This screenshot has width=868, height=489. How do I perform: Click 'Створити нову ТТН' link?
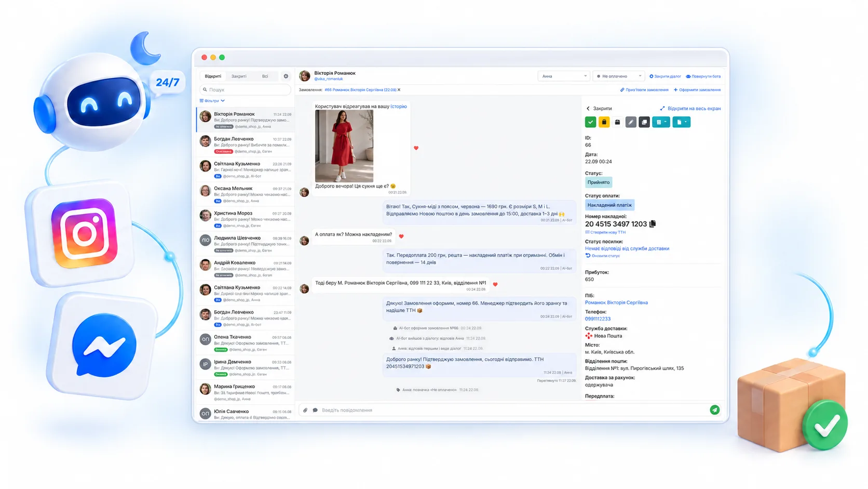605,232
